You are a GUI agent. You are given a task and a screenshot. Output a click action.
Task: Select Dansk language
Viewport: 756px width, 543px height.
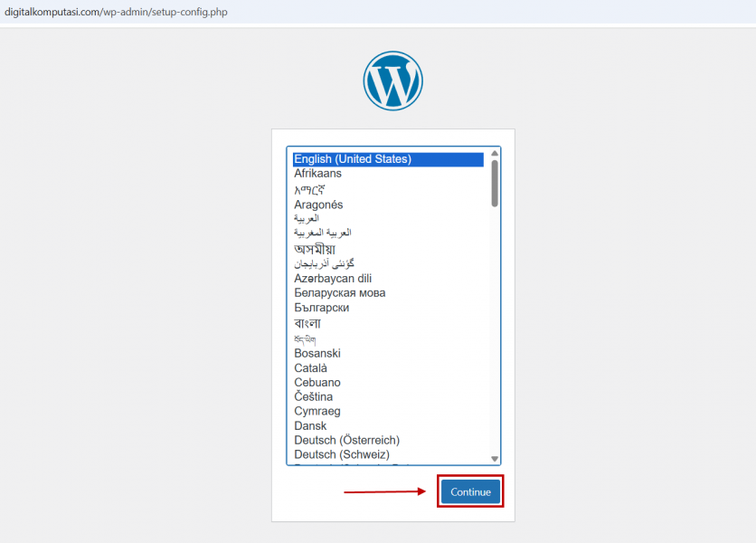tap(388, 425)
